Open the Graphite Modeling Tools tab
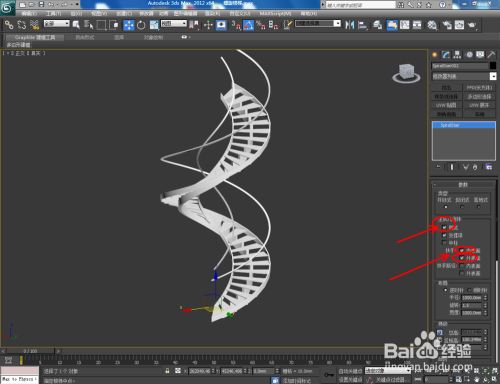Image resolution: width=500 pixels, height=384 pixels. tap(35, 37)
